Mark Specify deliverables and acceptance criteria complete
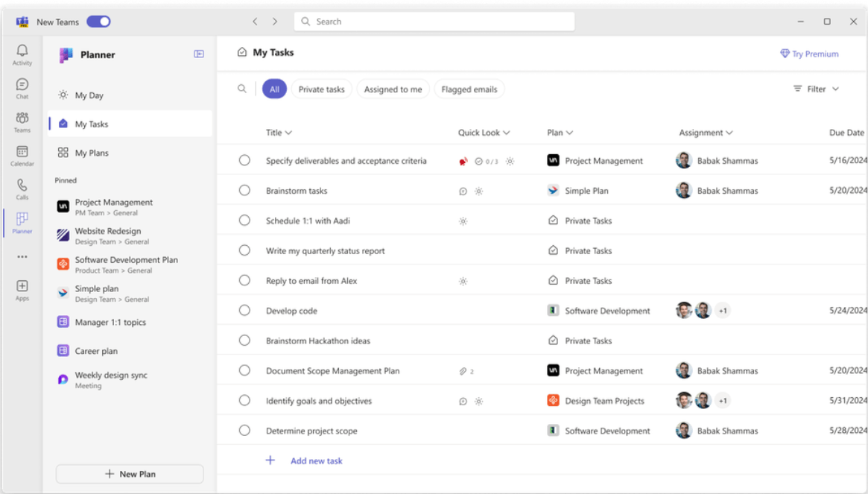868x494 pixels. [x=244, y=160]
